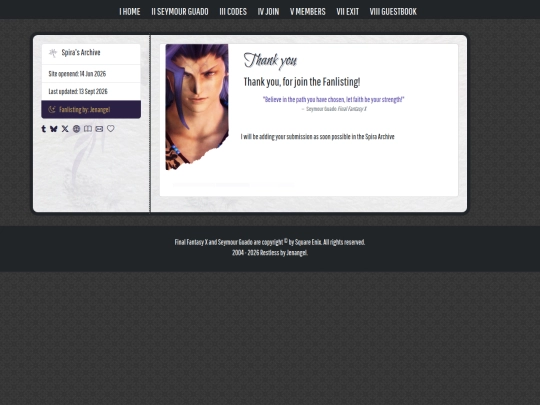
Task: View the V MEMBERS page
Action: click(308, 12)
